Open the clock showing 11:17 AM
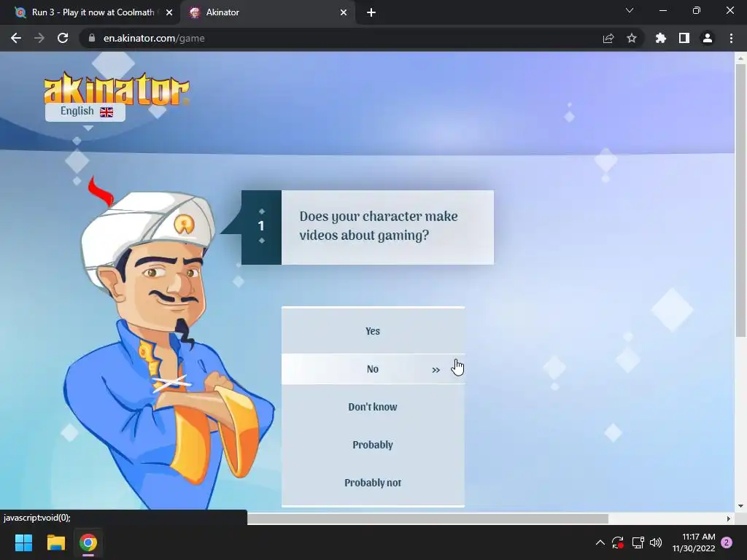Screen dimensions: 747x560 pyautogui.click(x=694, y=542)
